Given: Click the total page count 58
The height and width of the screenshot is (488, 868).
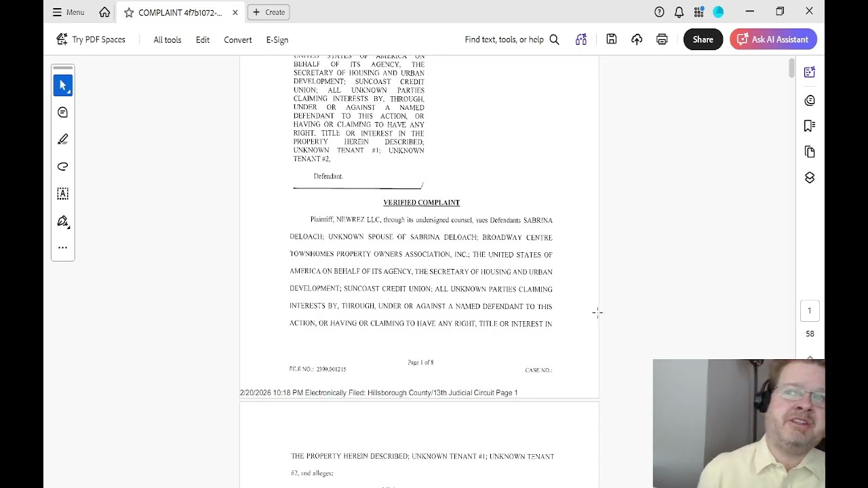Looking at the screenshot, I should click(810, 333).
